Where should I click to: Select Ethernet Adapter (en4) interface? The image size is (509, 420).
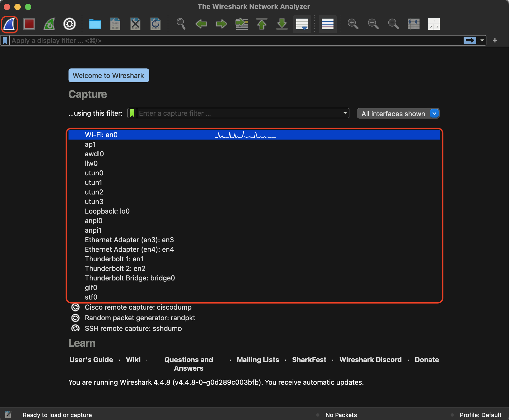tap(254, 249)
